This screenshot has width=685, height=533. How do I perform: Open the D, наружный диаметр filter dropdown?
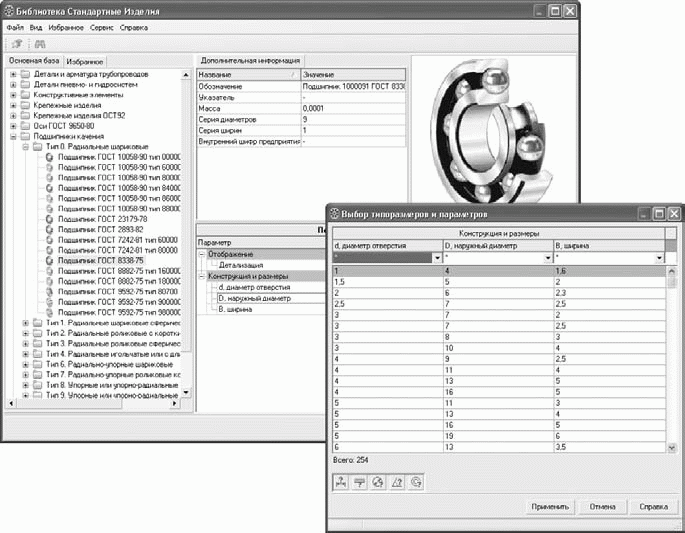pyautogui.click(x=547, y=257)
